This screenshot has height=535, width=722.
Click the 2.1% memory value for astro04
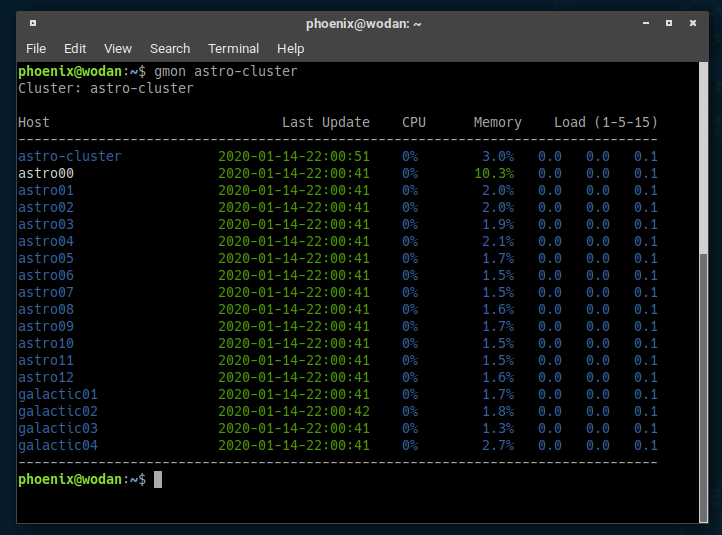[498, 241]
